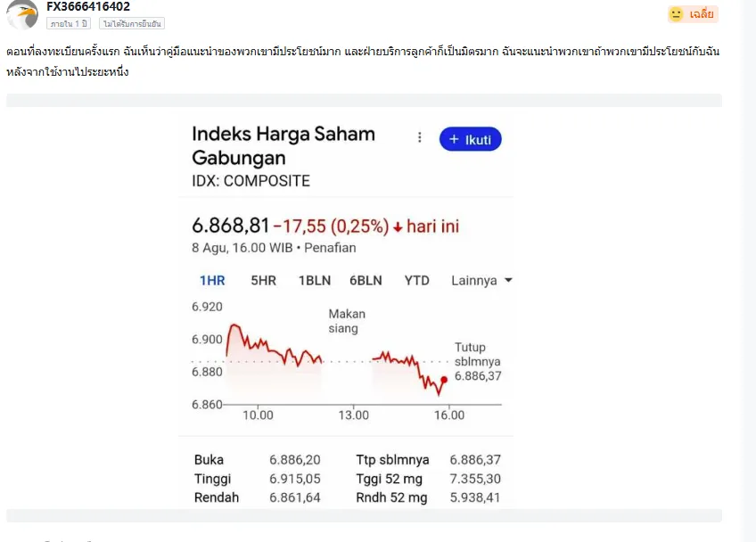This screenshot has width=756, height=542.
Task: Show the YTD chart range
Action: pyautogui.click(x=416, y=280)
